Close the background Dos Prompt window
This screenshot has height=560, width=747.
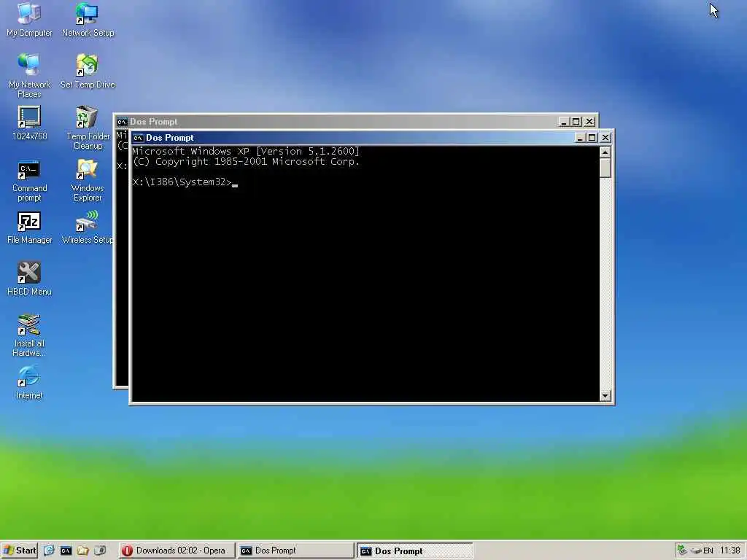[589, 122]
